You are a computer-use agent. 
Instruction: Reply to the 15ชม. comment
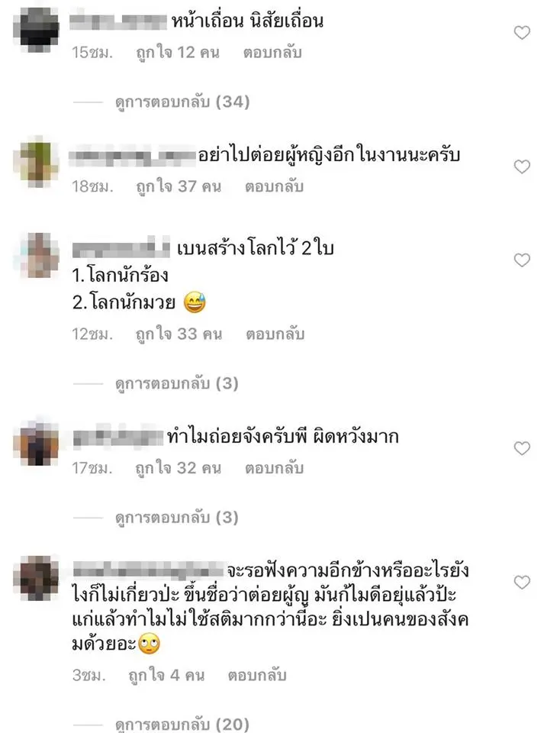[x=272, y=52]
